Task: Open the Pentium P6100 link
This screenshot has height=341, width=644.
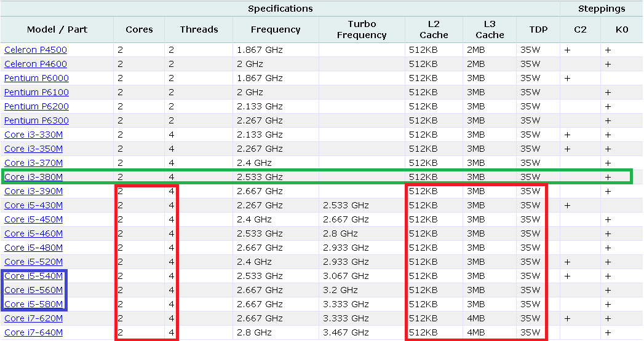Action: pyautogui.click(x=36, y=92)
